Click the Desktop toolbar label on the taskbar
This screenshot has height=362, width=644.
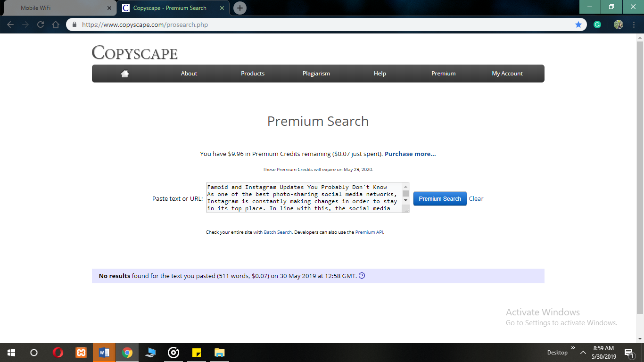click(x=557, y=353)
